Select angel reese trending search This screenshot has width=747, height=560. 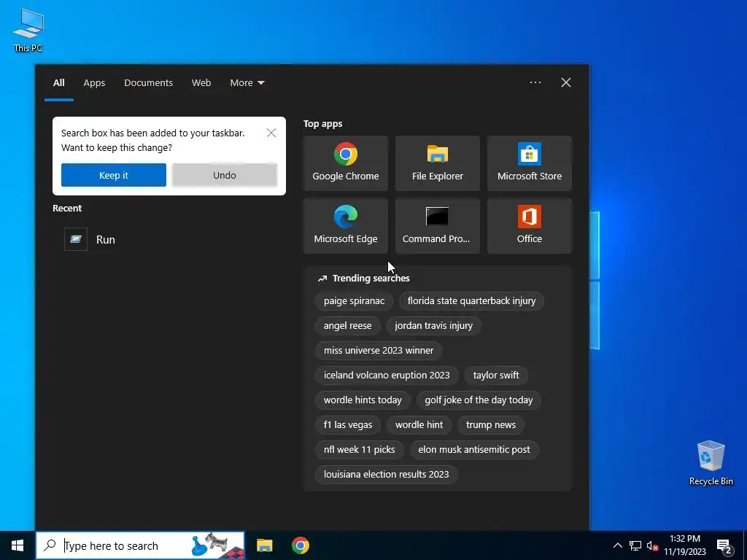coord(347,326)
